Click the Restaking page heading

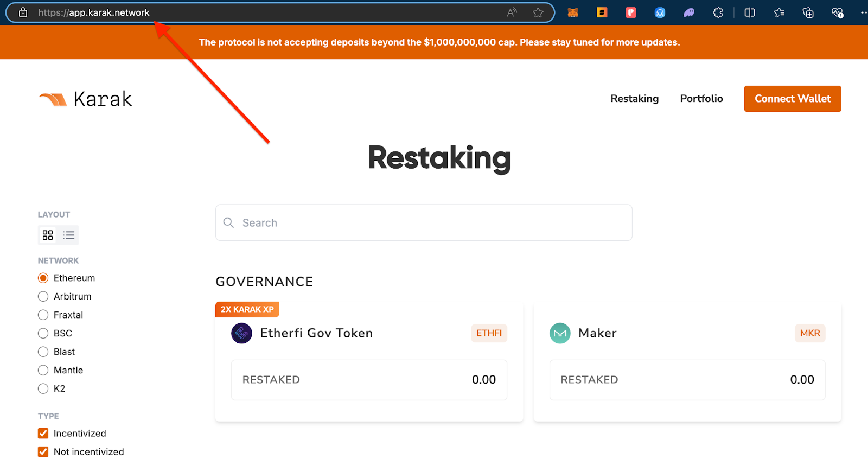(x=439, y=158)
